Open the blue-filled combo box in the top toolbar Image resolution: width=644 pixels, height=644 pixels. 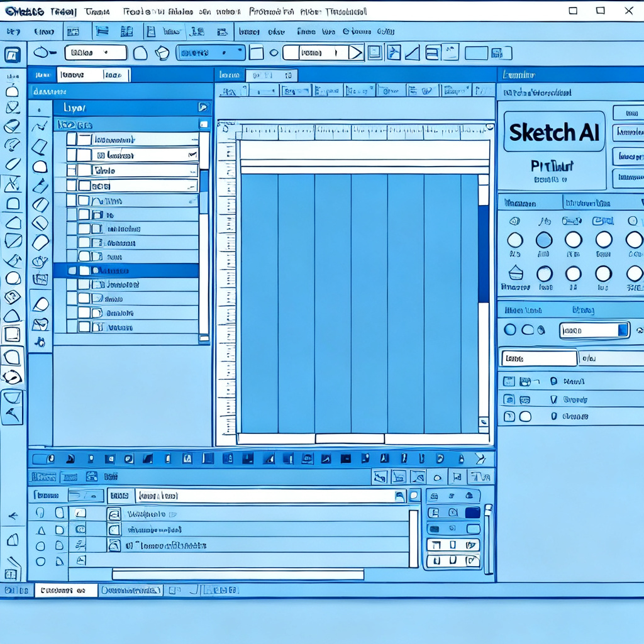click(211, 53)
